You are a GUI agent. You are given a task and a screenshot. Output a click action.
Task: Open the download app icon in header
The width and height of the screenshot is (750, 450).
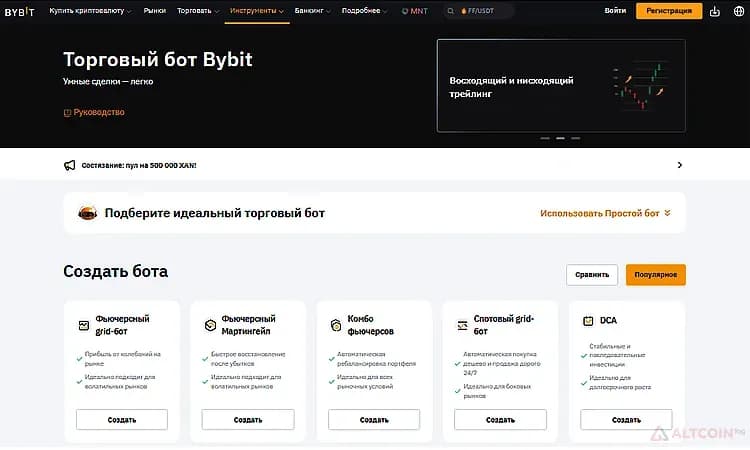click(715, 11)
